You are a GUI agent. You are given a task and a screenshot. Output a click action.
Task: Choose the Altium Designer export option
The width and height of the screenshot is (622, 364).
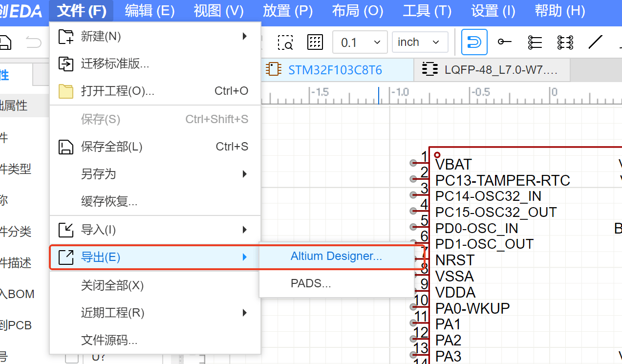336,256
